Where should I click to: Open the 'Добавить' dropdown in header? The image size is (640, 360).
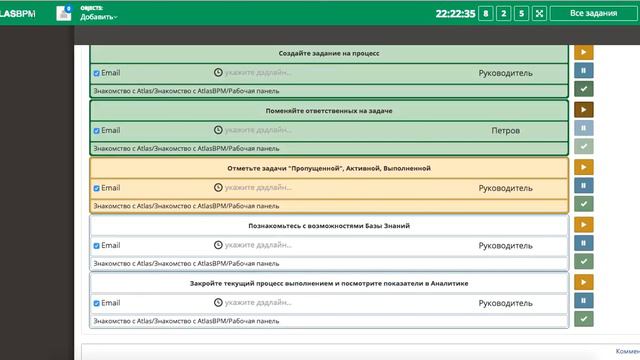(99, 17)
